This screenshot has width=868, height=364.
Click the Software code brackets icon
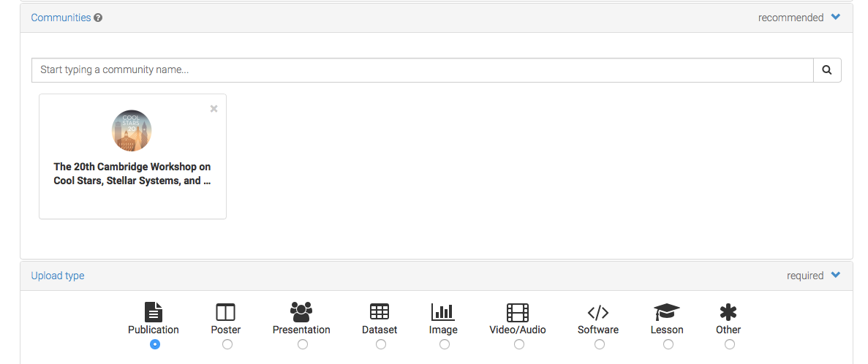[598, 313]
